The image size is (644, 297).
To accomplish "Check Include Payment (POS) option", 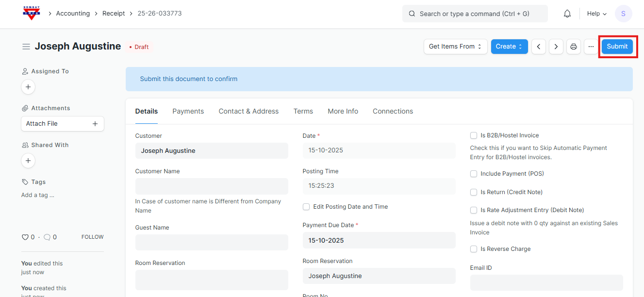I will pyautogui.click(x=474, y=174).
